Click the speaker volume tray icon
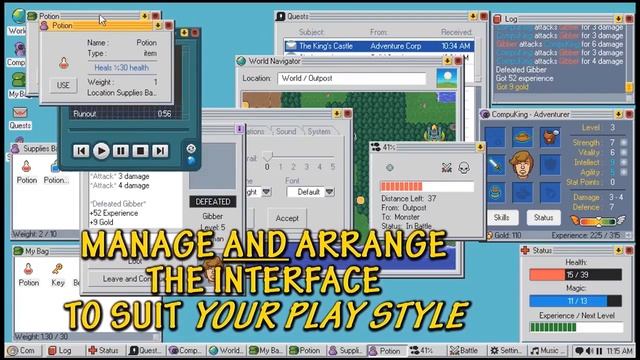Screen dimensions: 640x360 click(590, 351)
